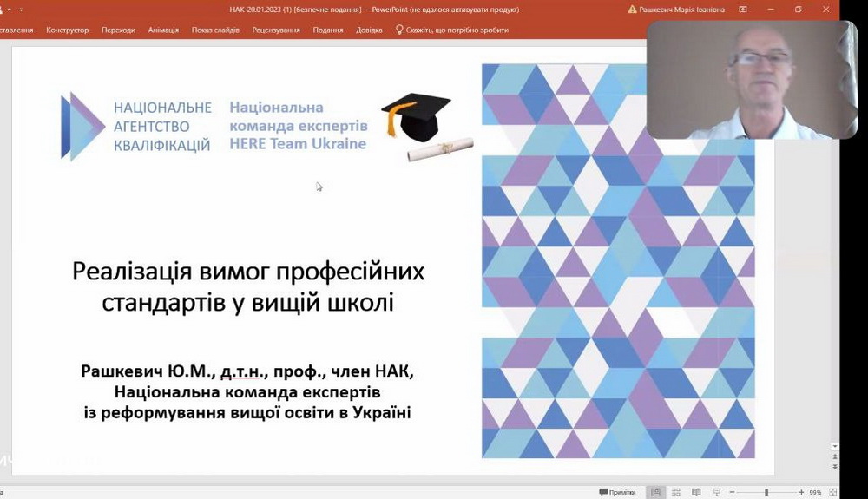Switch to Slide Sorter view
868x499 pixels.
pos(676,492)
